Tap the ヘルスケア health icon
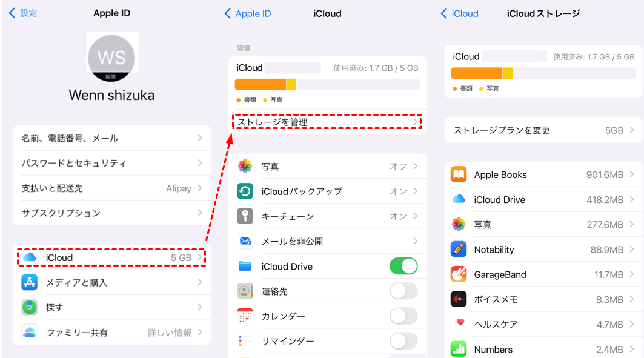 coord(459,324)
